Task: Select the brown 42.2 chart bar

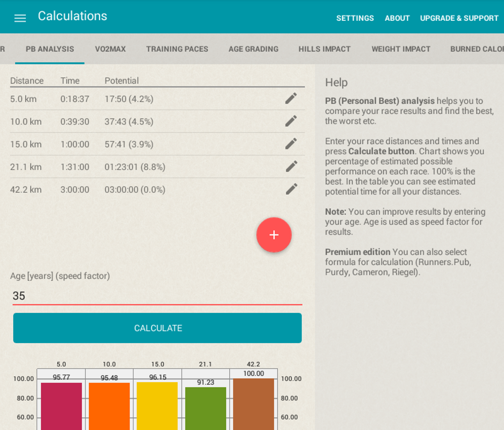Action: coord(253,404)
